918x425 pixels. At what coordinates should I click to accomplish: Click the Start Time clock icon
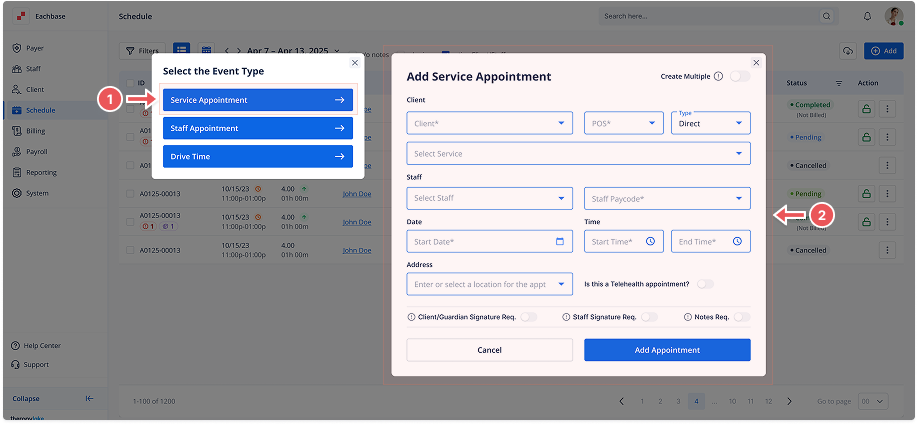point(650,241)
